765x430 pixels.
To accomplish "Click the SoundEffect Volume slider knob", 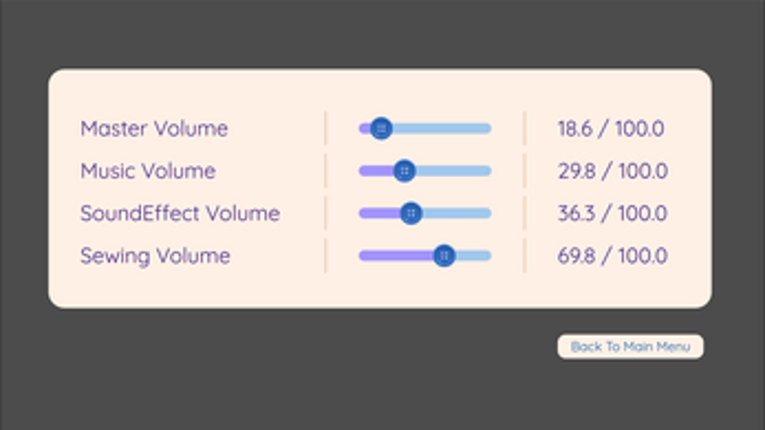I will tap(410, 213).
